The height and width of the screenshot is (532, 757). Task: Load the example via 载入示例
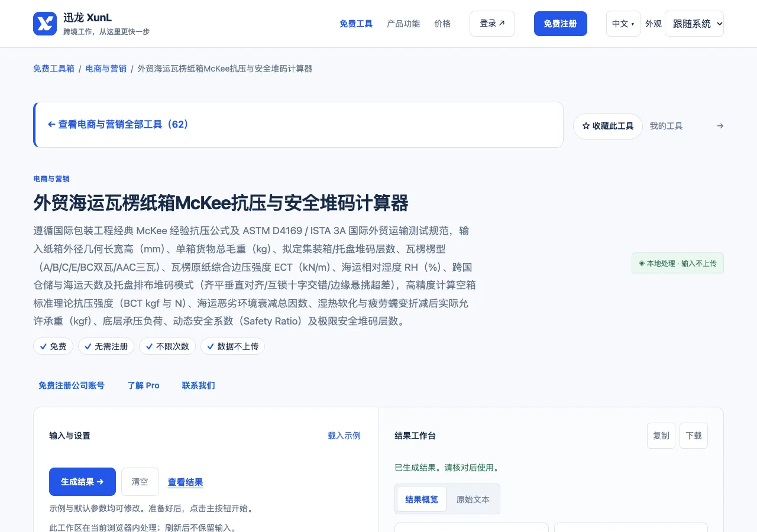point(344,436)
